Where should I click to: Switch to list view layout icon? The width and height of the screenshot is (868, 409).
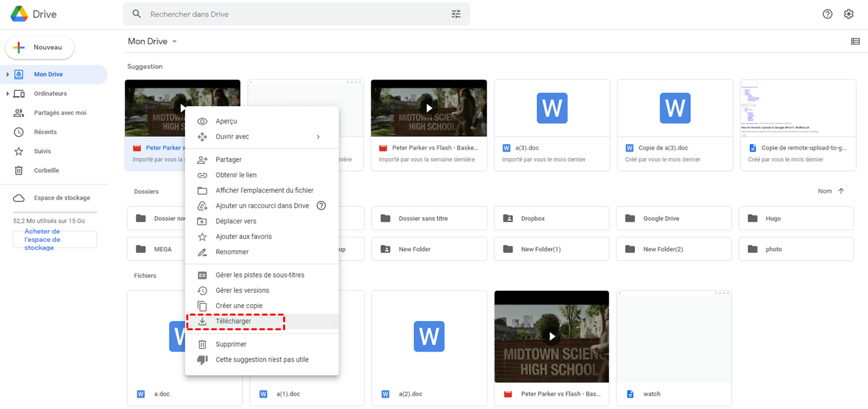click(x=855, y=41)
